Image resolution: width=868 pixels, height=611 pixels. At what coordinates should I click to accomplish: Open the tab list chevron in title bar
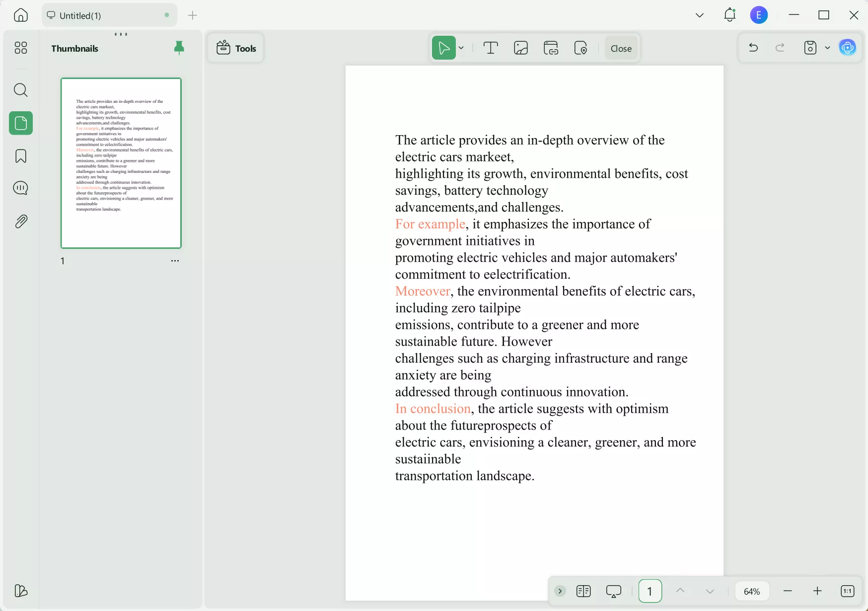(x=700, y=15)
